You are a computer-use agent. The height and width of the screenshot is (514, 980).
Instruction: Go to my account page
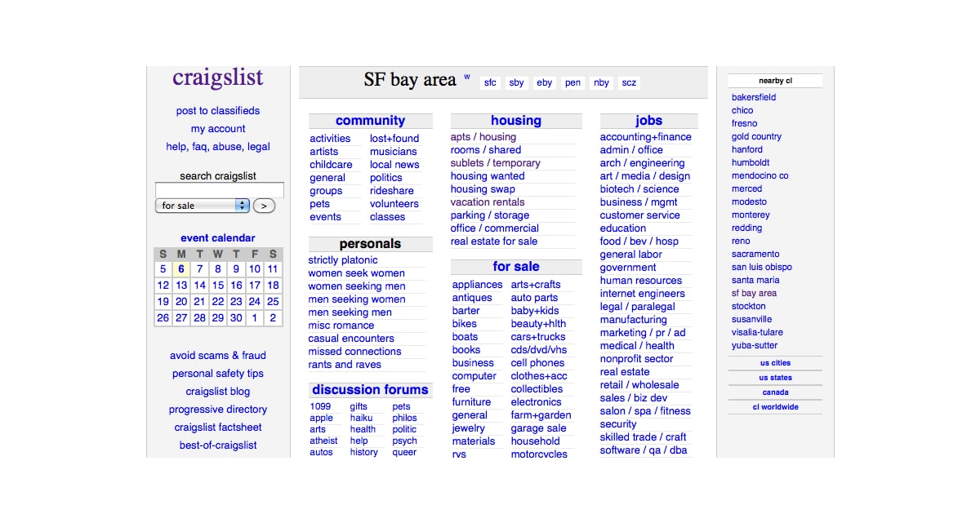[x=218, y=129]
